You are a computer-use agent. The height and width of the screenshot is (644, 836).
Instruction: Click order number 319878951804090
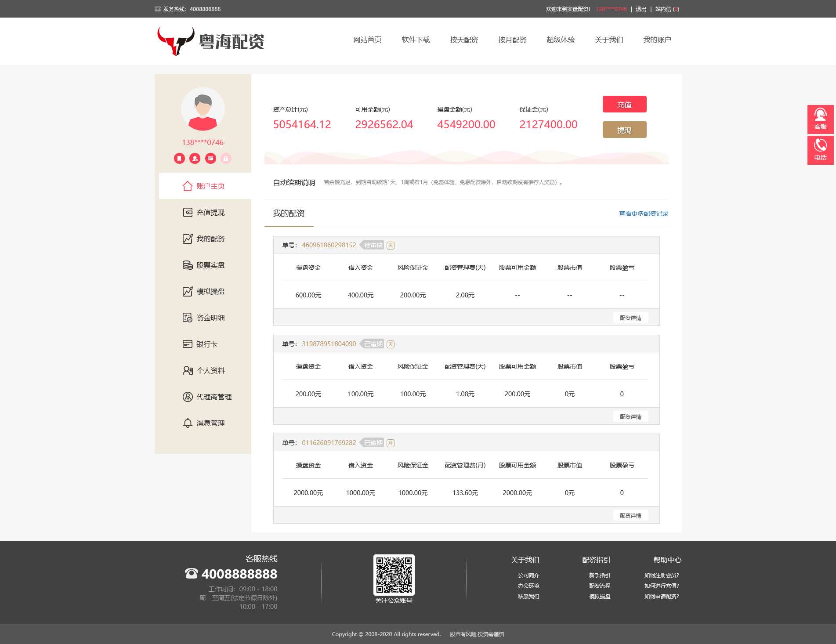click(x=329, y=344)
